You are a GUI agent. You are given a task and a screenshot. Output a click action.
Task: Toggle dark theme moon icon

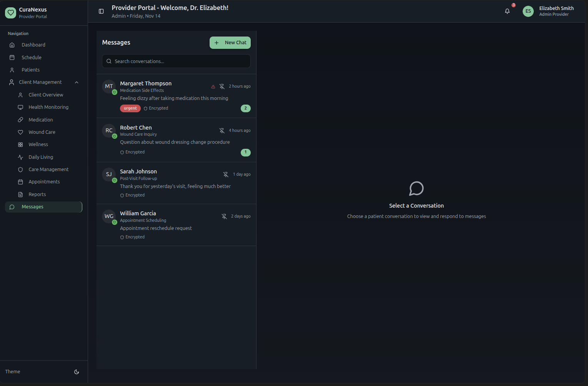(77, 372)
